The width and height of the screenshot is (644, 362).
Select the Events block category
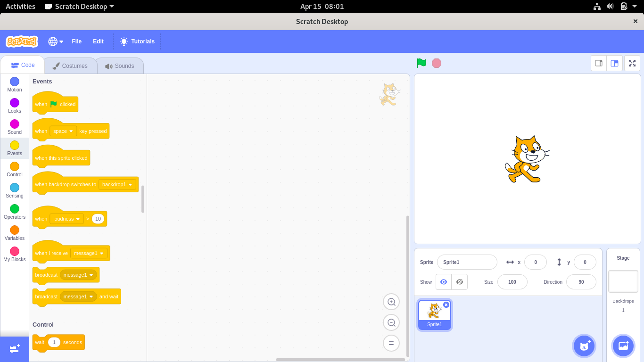15,148
